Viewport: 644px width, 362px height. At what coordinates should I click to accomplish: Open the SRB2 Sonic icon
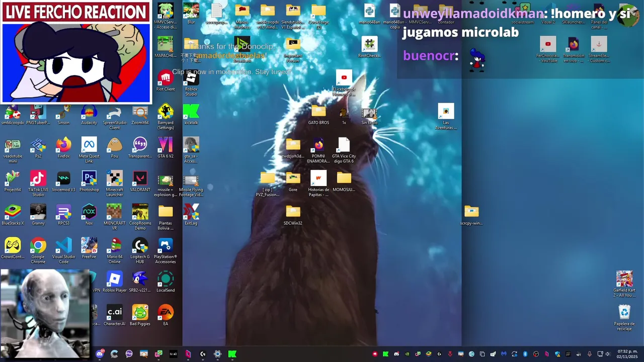(x=140, y=282)
